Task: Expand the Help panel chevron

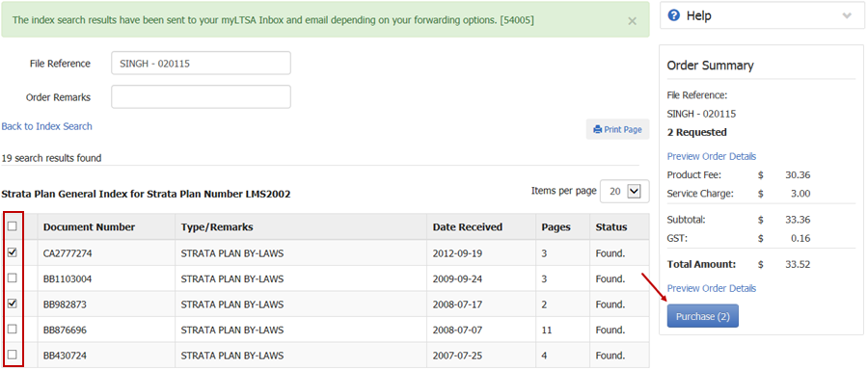Action: 847,15
